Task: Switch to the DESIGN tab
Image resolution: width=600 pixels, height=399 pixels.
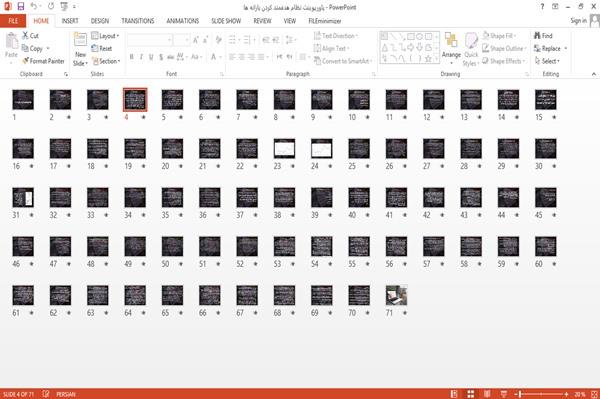Action: pyautogui.click(x=100, y=21)
